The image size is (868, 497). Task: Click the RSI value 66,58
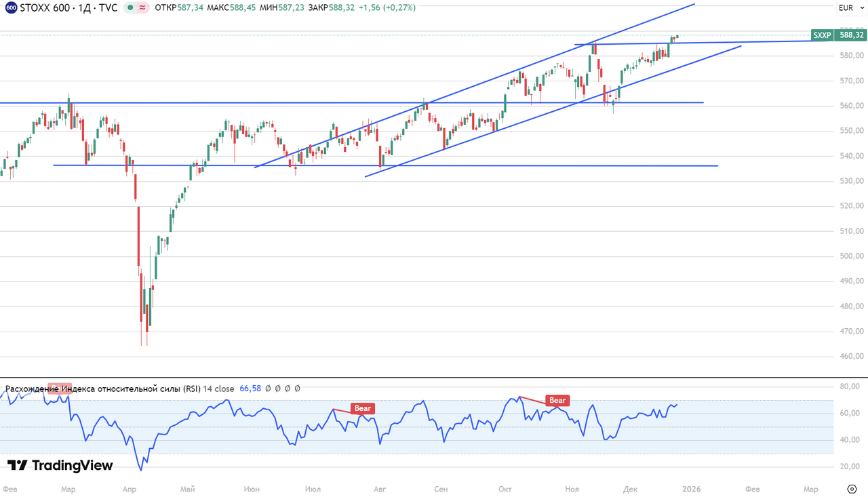pos(250,389)
